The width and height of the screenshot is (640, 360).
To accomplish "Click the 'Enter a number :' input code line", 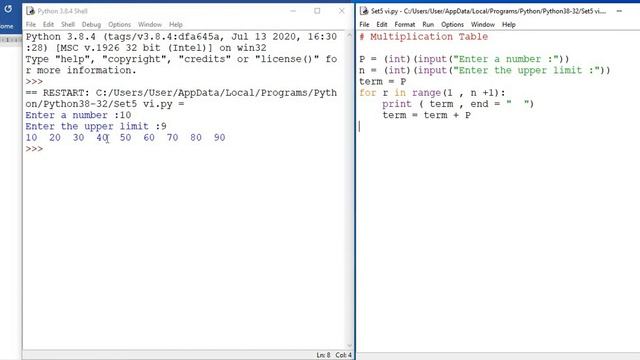I will click(x=464, y=59).
